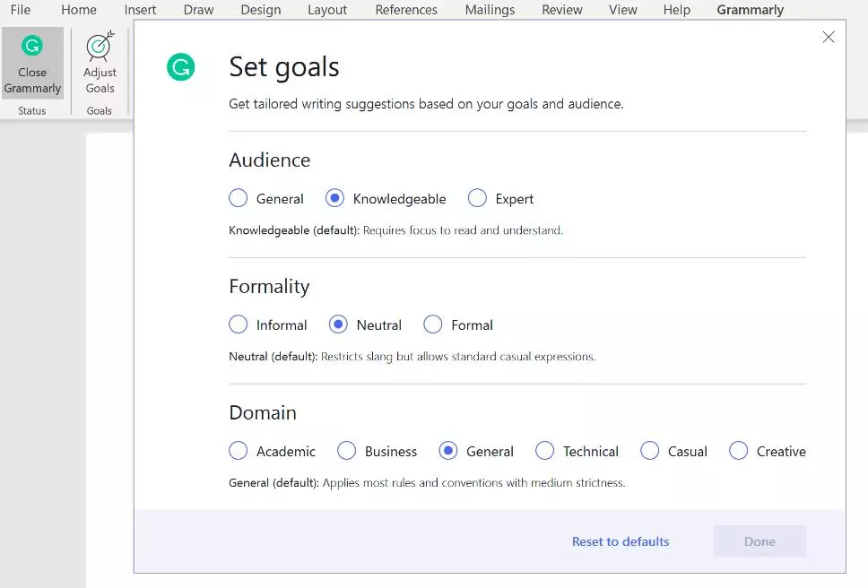Choose Technical domain
The width and height of the screenshot is (868, 588).
click(x=544, y=451)
